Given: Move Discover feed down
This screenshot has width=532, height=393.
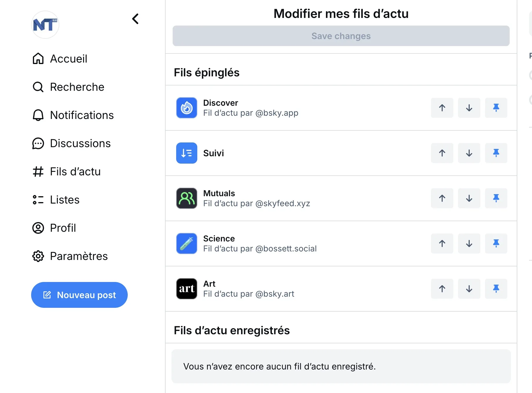Looking at the screenshot, I should tap(469, 108).
